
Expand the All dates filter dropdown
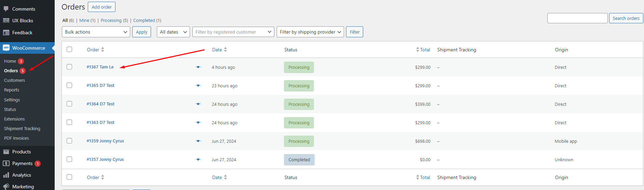pos(173,32)
